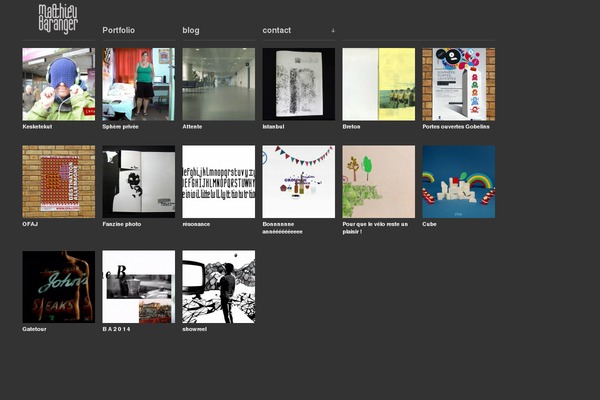The height and width of the screenshot is (400, 600).
Task: Open the Cube blue thumbnail
Action: [x=458, y=181]
